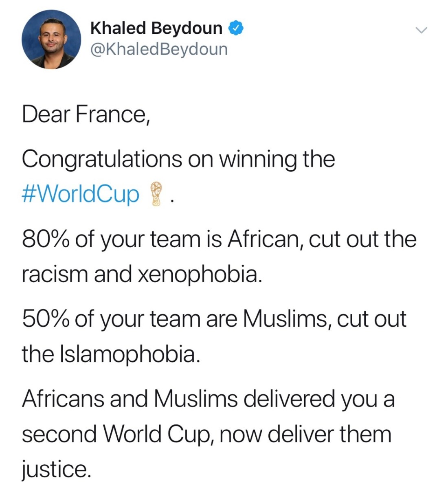448x492 pixels.
Task: Open the tweet options chevron menu
Action: click(421, 30)
